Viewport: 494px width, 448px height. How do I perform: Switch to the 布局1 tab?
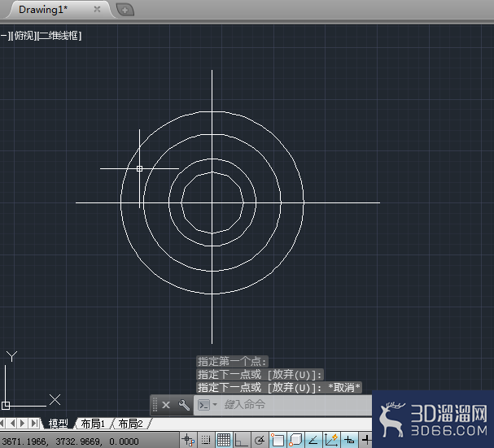pyautogui.click(x=93, y=424)
